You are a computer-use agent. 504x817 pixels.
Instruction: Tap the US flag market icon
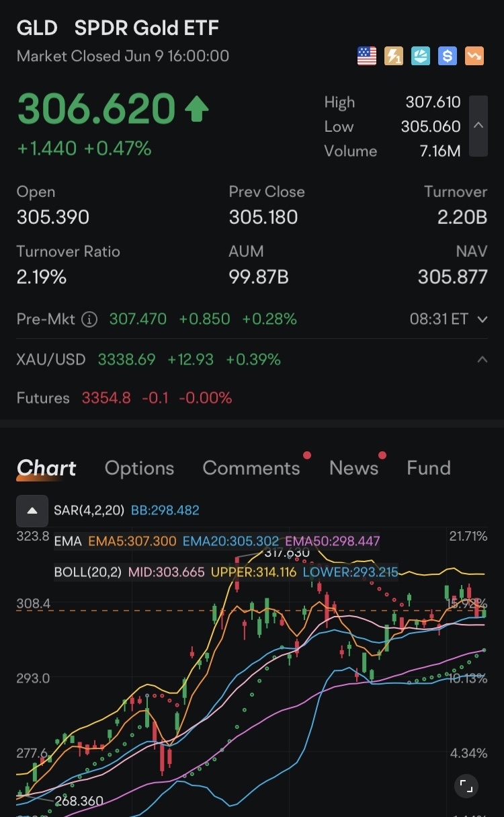pos(367,56)
